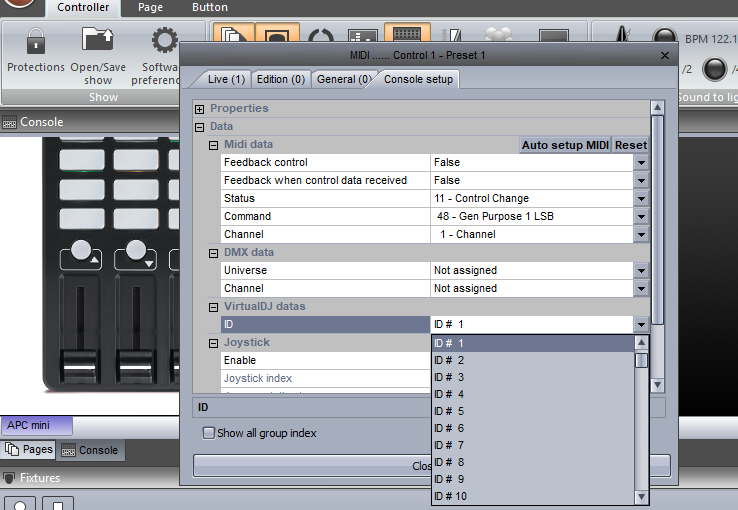Image resolution: width=738 pixels, height=510 pixels.
Task: Click the Protections padlock icon
Action: [35, 42]
